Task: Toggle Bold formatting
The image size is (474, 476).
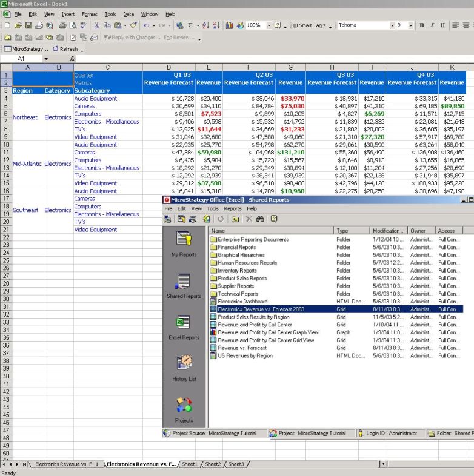Action: pos(422,25)
